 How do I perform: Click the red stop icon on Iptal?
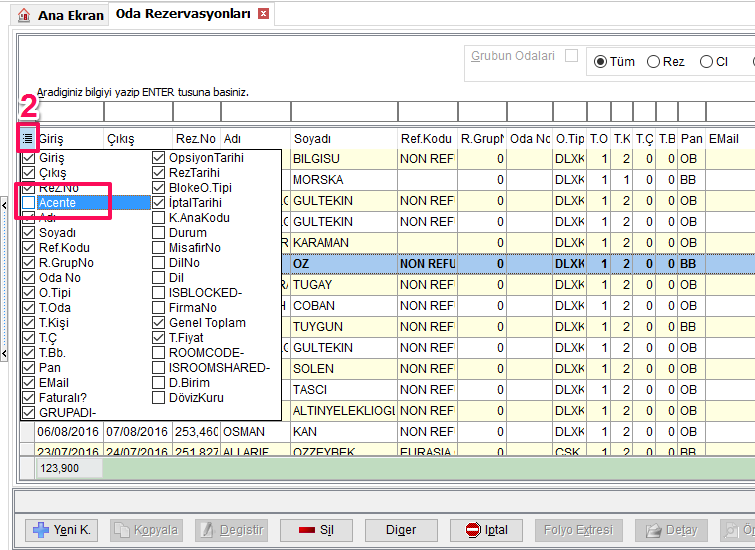coord(473,530)
